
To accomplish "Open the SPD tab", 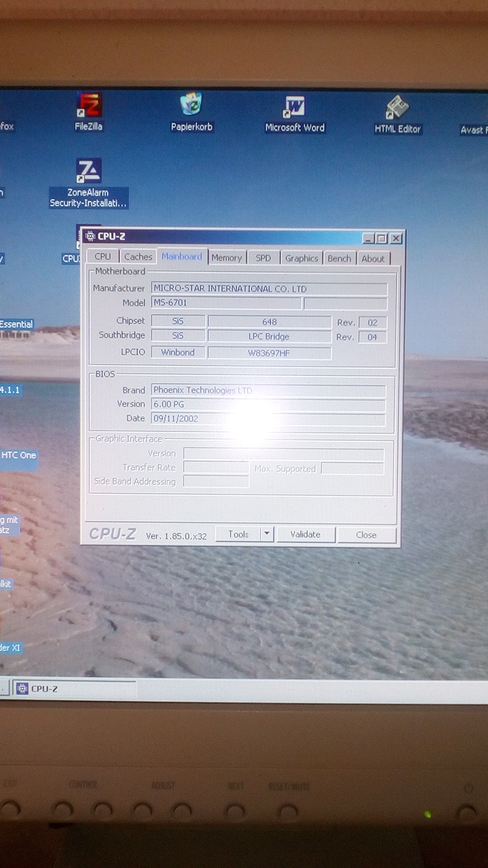I will click(263, 258).
